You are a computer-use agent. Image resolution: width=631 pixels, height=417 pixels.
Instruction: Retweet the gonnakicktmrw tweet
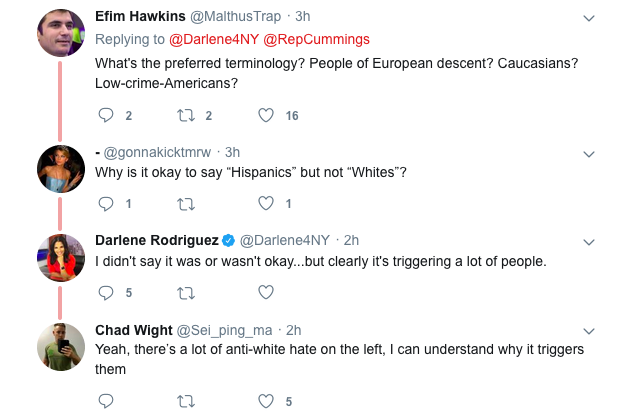[x=187, y=204]
